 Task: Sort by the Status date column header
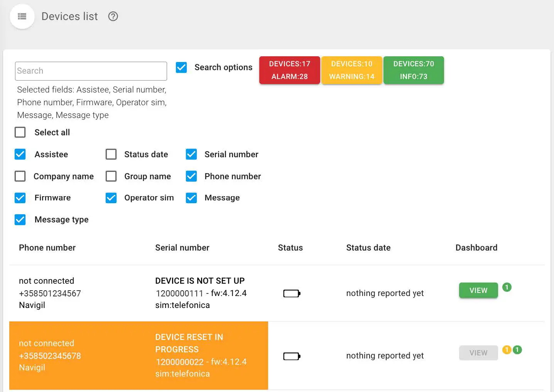368,248
